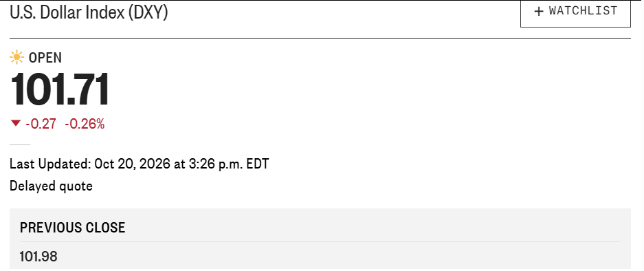Click the PREVIOUS CLOSE heading
This screenshot has height=271, width=644.
tap(73, 228)
